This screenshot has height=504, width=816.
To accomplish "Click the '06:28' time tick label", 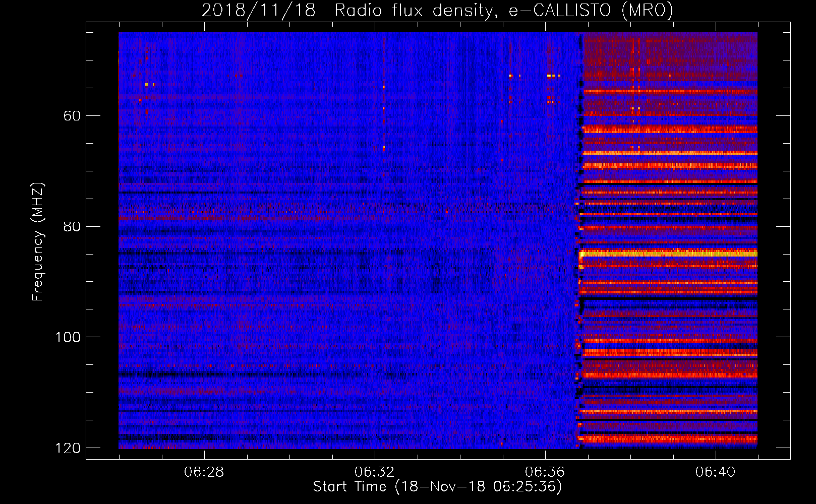I will pyautogui.click(x=204, y=472).
